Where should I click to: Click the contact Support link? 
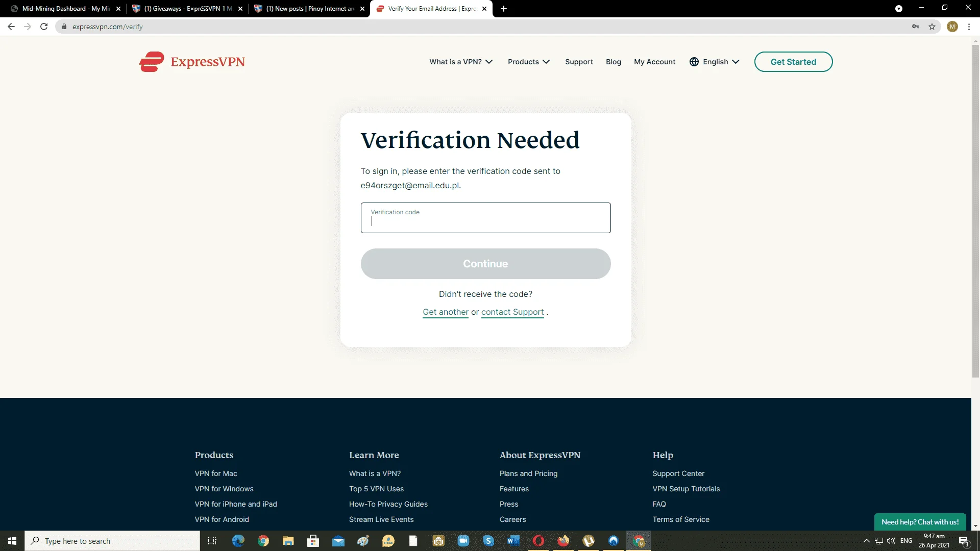pyautogui.click(x=512, y=312)
